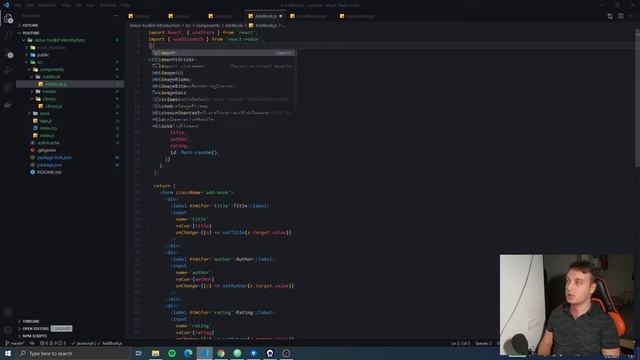Screen dimensions: 640x360
Task: Open the Source Control view
Action: coord(8,53)
